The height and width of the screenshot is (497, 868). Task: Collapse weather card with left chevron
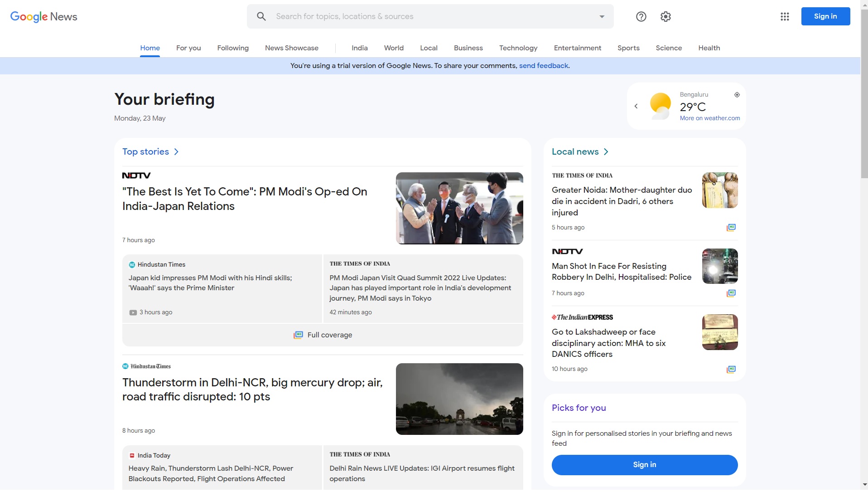point(636,106)
